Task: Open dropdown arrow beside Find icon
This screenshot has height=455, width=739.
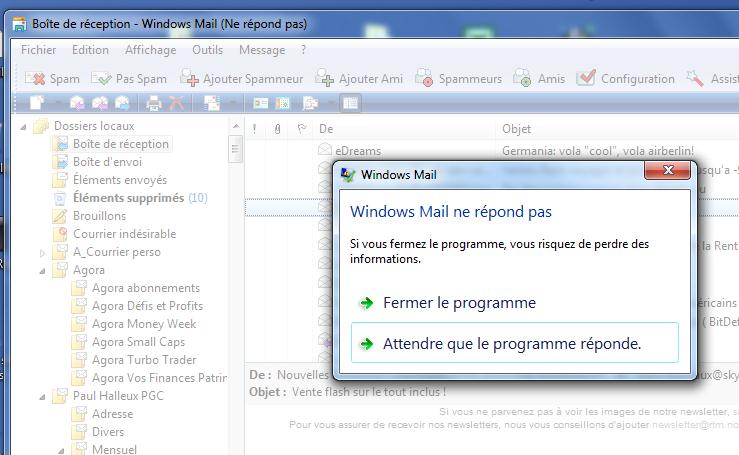Action: (331, 102)
